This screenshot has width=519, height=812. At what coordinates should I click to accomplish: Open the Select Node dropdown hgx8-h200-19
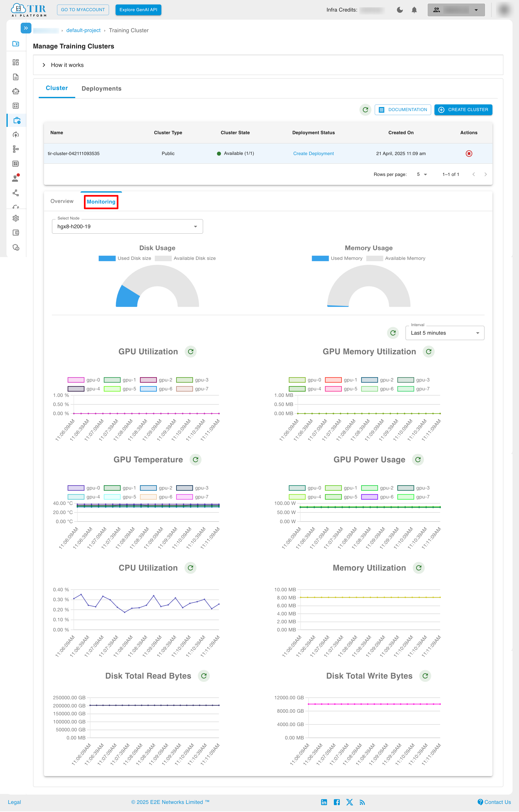pos(128,227)
